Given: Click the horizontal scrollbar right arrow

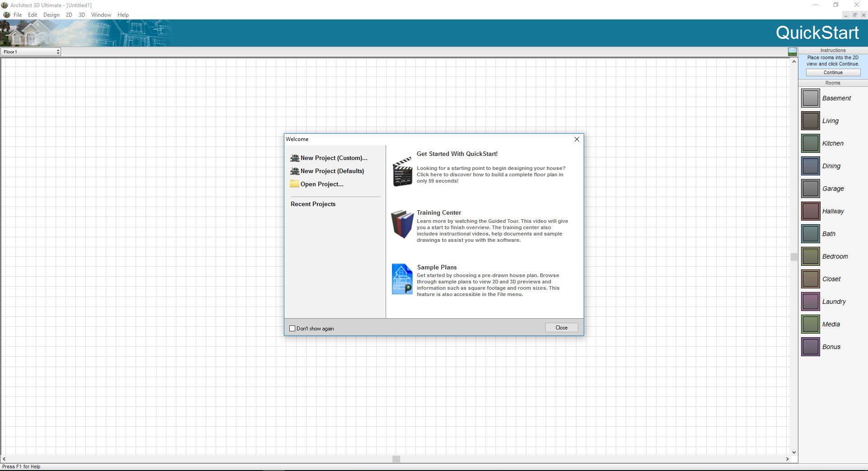Looking at the screenshot, I should pyautogui.click(x=787, y=459).
